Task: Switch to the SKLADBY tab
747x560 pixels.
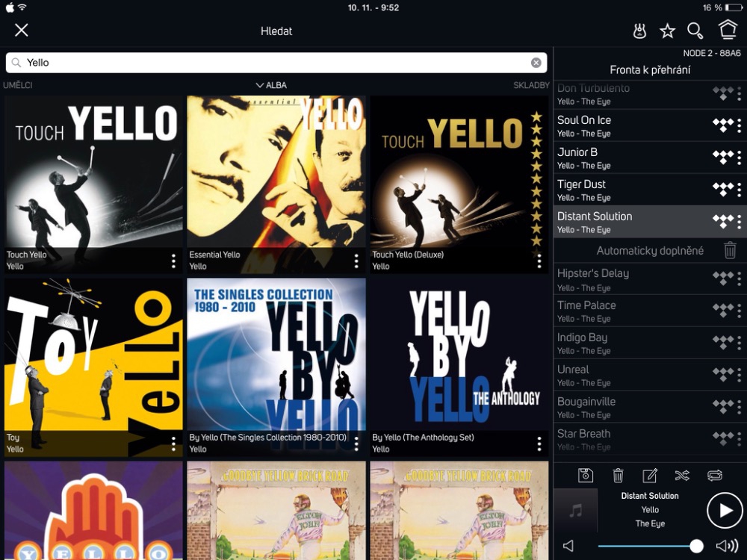Action: 531,85
